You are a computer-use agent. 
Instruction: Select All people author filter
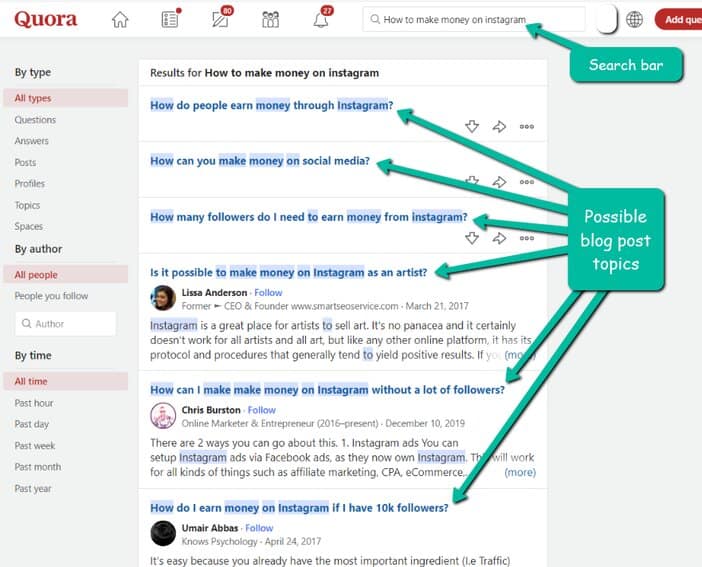pos(65,275)
